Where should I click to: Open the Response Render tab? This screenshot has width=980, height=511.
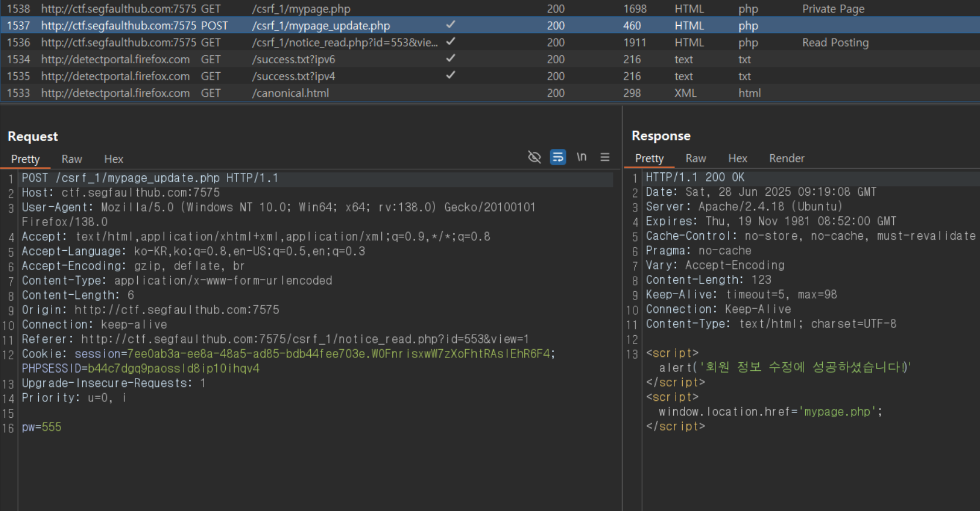coord(786,158)
